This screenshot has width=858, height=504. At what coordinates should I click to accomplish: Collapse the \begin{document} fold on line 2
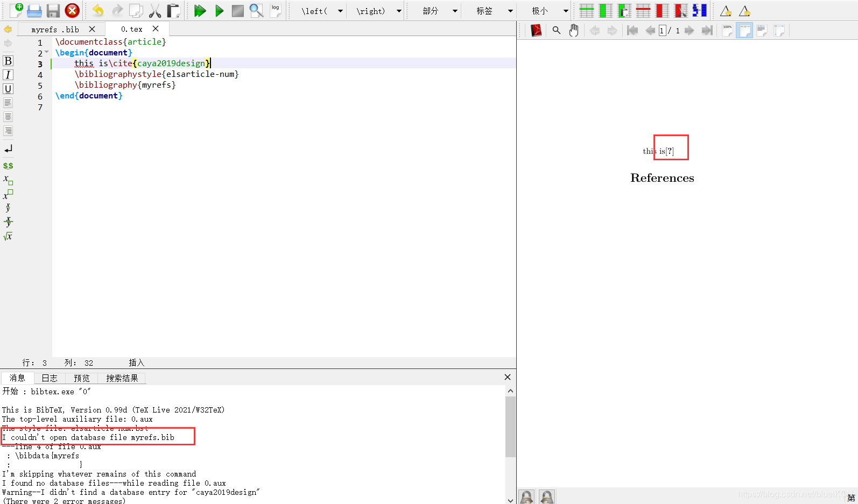coord(47,52)
